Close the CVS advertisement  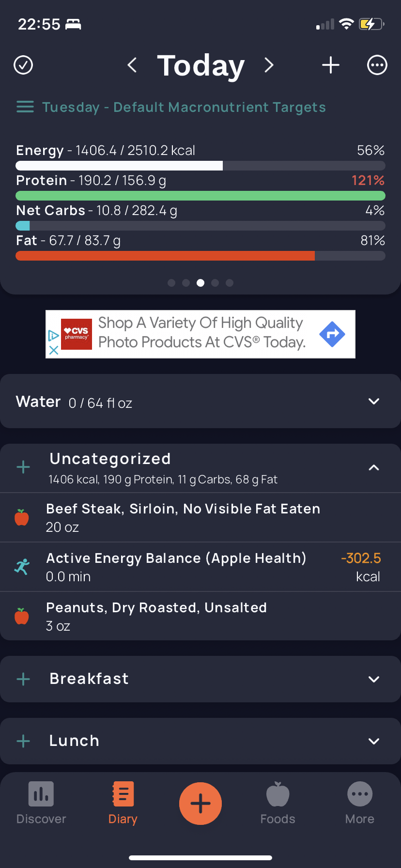coord(54,350)
